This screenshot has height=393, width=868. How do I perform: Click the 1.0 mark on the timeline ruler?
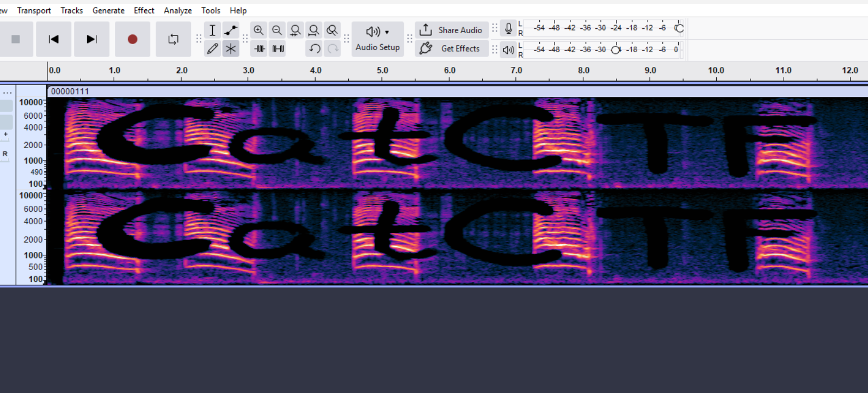pyautogui.click(x=114, y=70)
